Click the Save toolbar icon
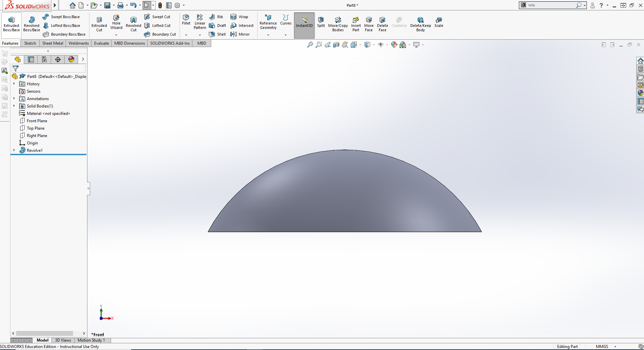The image size is (644, 350). (x=107, y=5)
